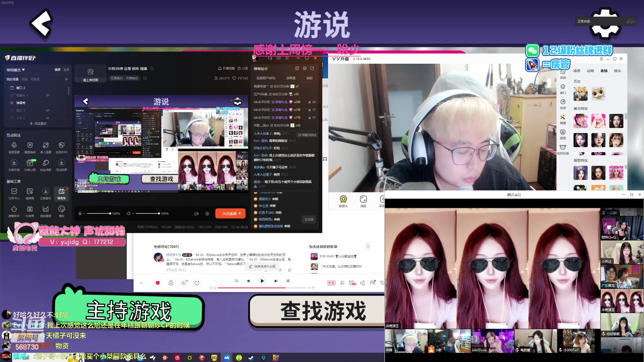Play the song in music player
The height and width of the screenshot is (362, 644).
pyautogui.click(x=262, y=281)
